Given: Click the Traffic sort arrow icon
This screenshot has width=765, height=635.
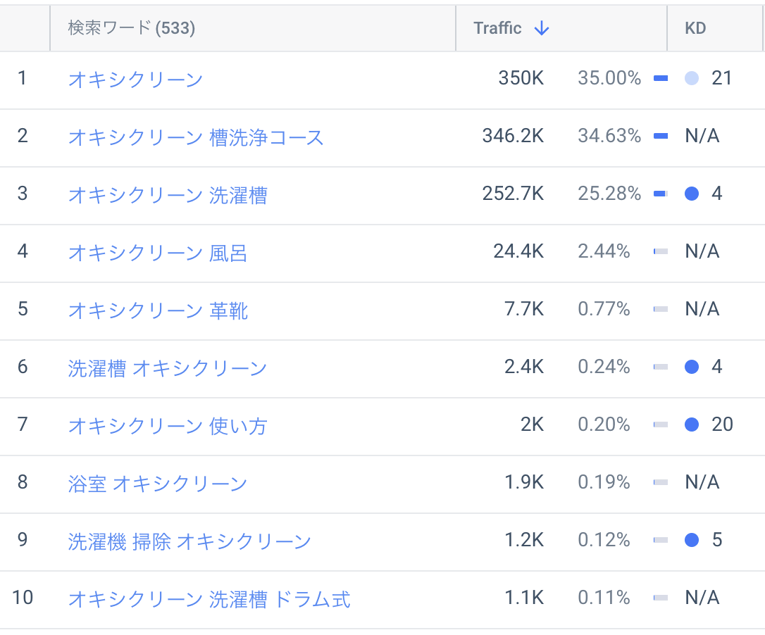Looking at the screenshot, I should pyautogui.click(x=541, y=28).
